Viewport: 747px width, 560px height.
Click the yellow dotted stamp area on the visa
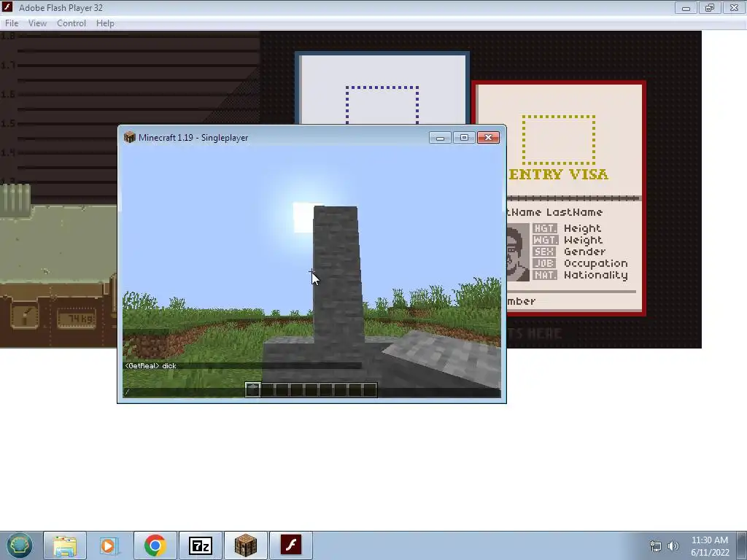point(558,139)
